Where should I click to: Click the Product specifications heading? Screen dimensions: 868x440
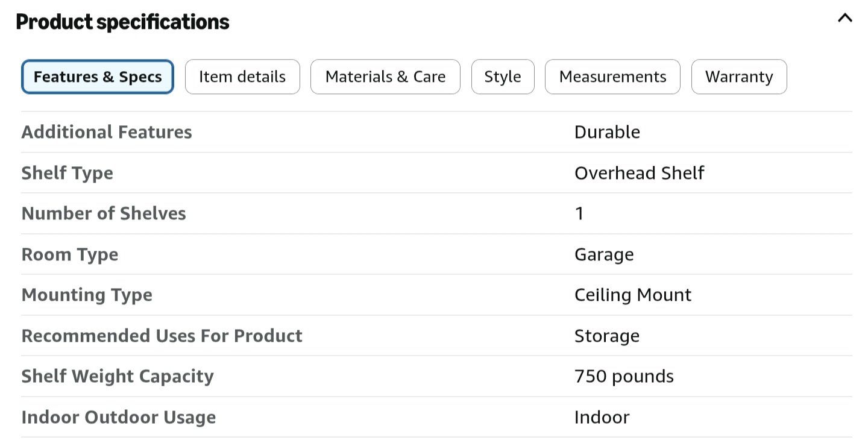click(x=122, y=22)
